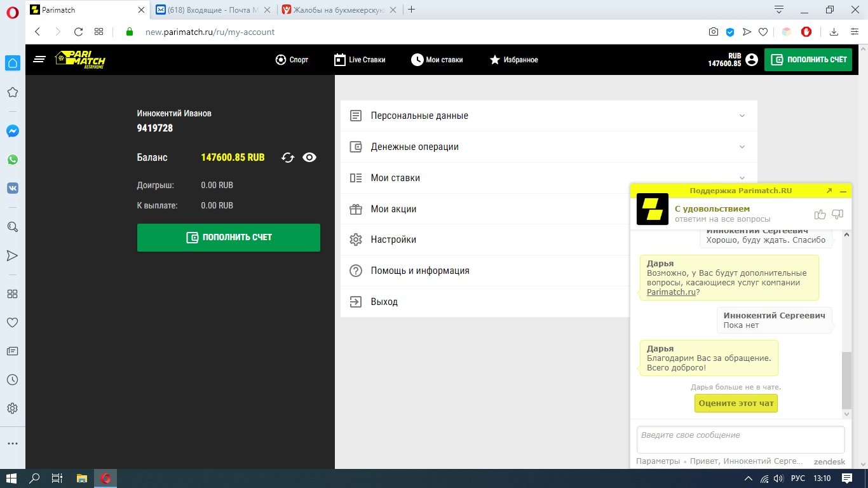Open Messenger in Opera sidebar
The width and height of the screenshot is (868, 488).
click(x=12, y=131)
